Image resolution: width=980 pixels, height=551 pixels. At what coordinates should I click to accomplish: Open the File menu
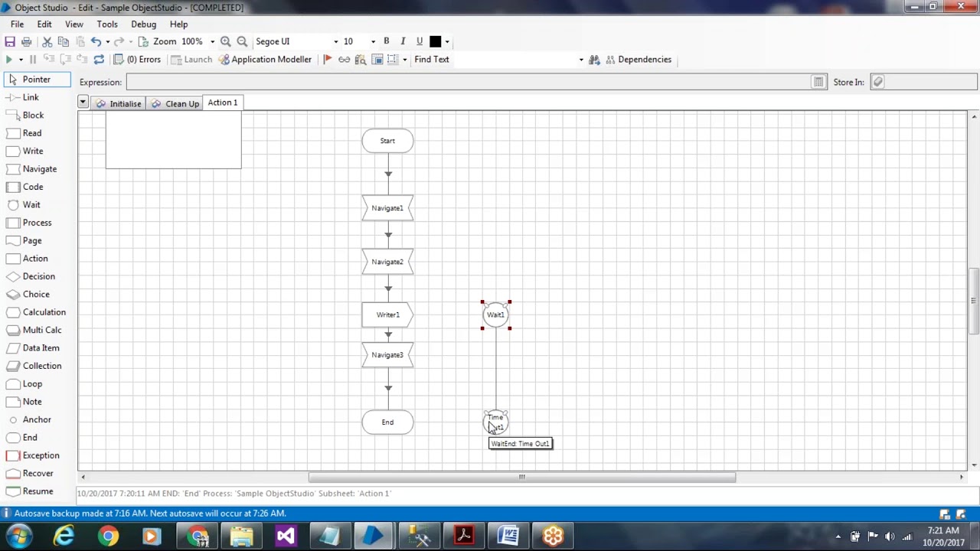click(x=17, y=24)
